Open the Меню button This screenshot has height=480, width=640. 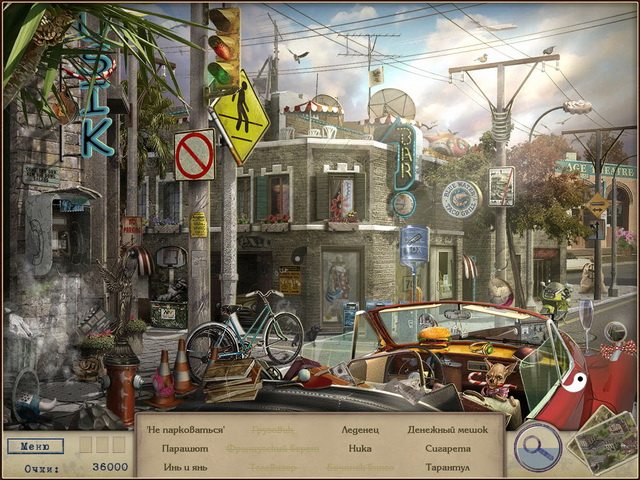(x=34, y=446)
